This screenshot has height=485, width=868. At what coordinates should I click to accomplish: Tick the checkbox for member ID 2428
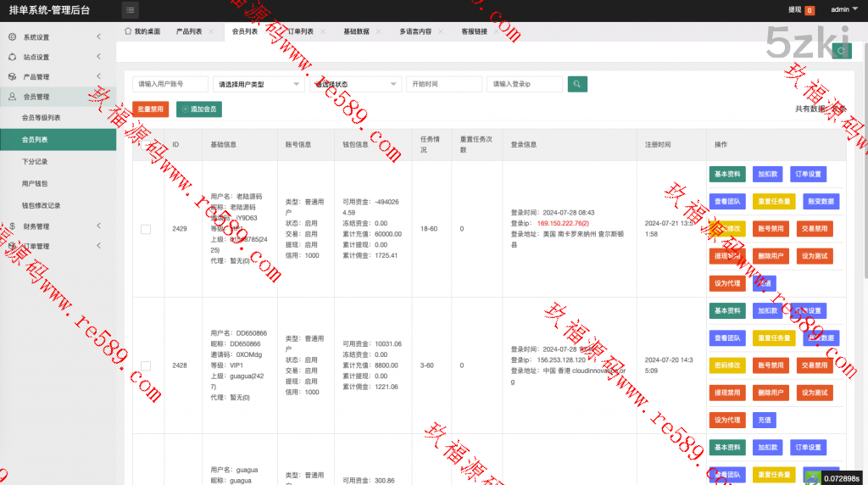tap(146, 365)
